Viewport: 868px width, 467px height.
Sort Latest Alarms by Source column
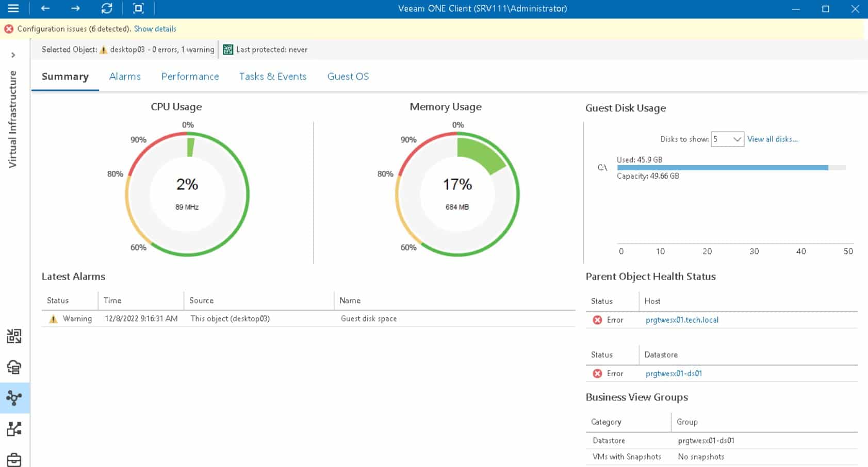pyautogui.click(x=258, y=300)
